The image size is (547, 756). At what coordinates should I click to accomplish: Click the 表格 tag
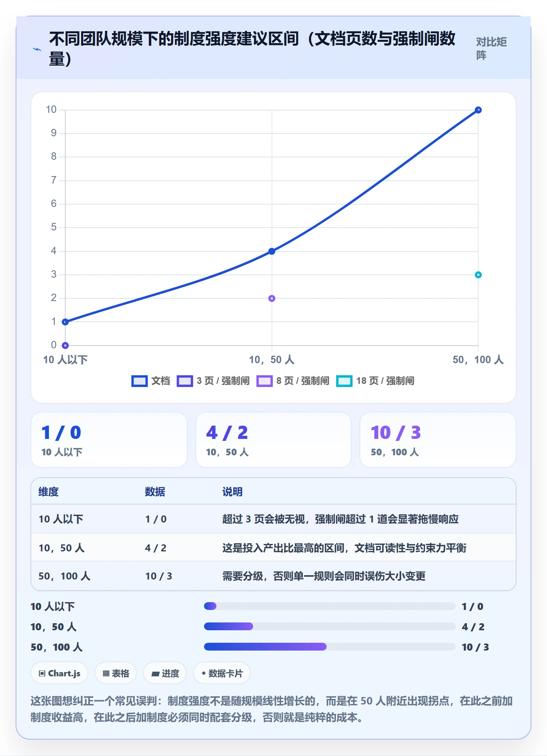click(116, 673)
